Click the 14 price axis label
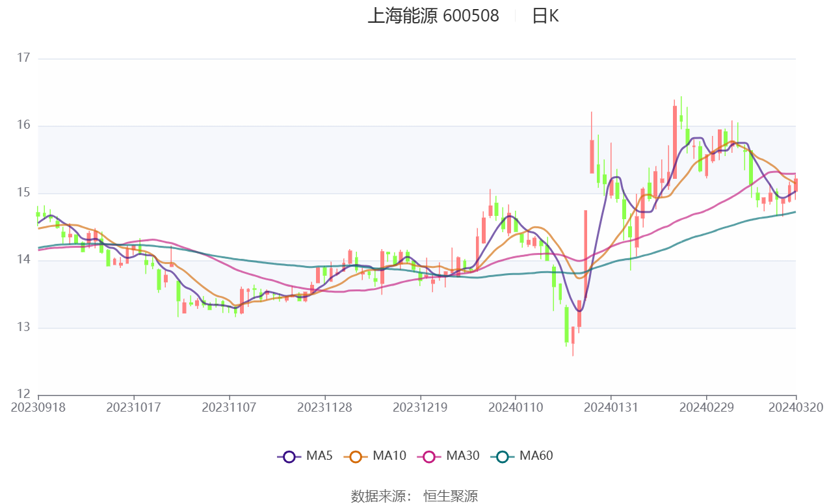Image resolution: width=829 pixels, height=504 pixels. click(x=24, y=260)
